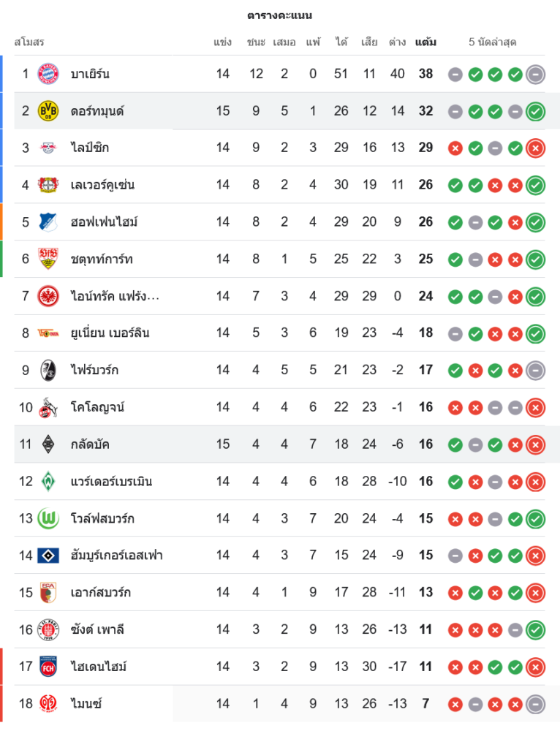Click the Bayer Leverkusen crest
Image resolution: width=560 pixels, height=731 pixels.
(48, 185)
